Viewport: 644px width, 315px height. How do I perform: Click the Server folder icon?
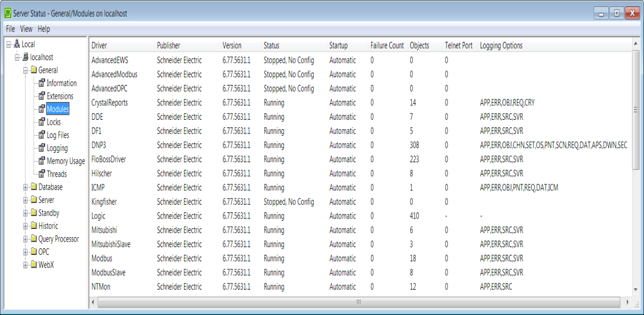pyautogui.click(x=33, y=200)
